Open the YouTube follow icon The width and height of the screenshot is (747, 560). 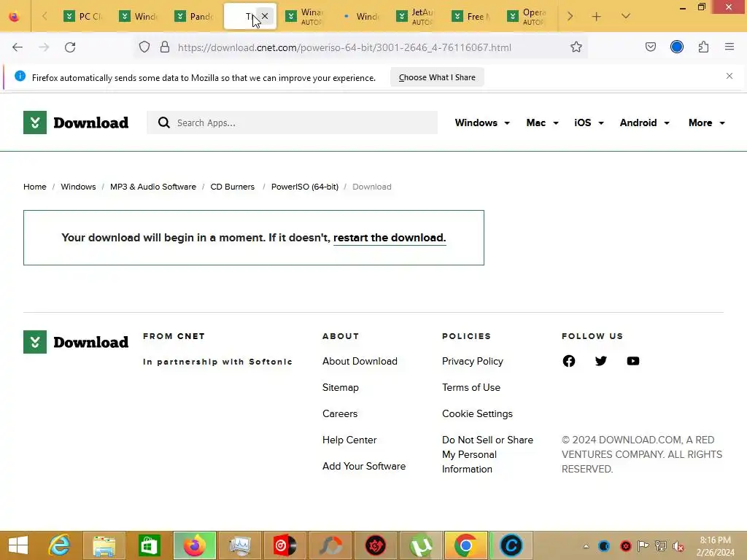pyautogui.click(x=633, y=361)
